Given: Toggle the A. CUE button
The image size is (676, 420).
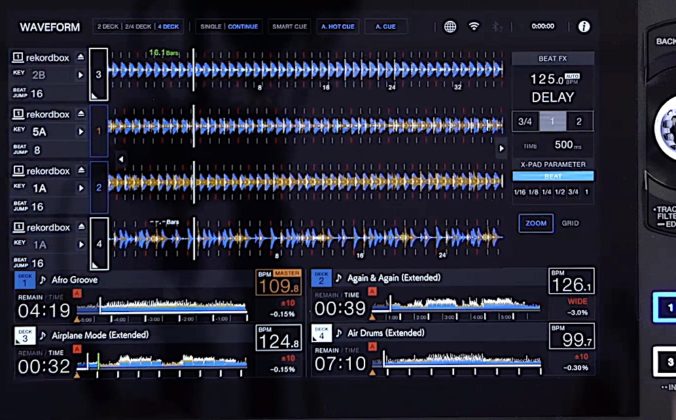Looking at the screenshot, I should [x=385, y=26].
